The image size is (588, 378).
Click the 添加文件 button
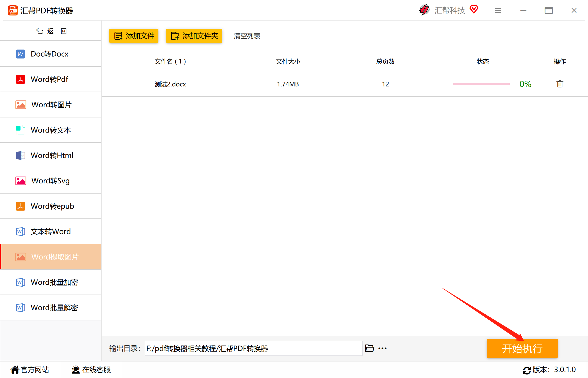click(134, 36)
